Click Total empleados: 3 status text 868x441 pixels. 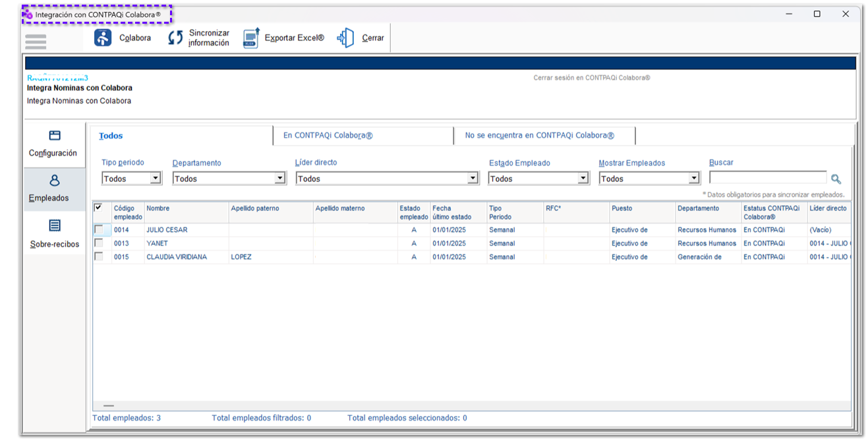pyautogui.click(x=127, y=418)
